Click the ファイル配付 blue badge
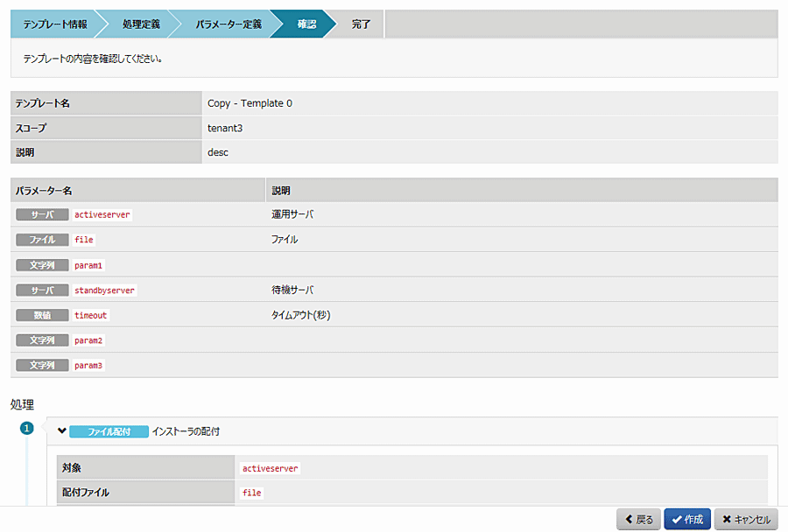Image resolution: width=788 pixels, height=532 pixels. point(109,431)
